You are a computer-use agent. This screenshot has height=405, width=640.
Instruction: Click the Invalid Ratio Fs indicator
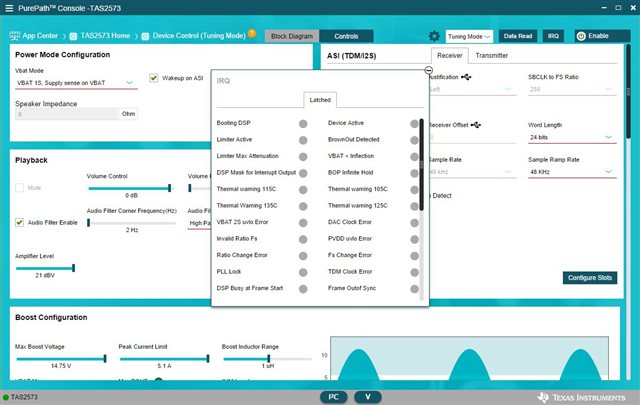[x=303, y=239]
